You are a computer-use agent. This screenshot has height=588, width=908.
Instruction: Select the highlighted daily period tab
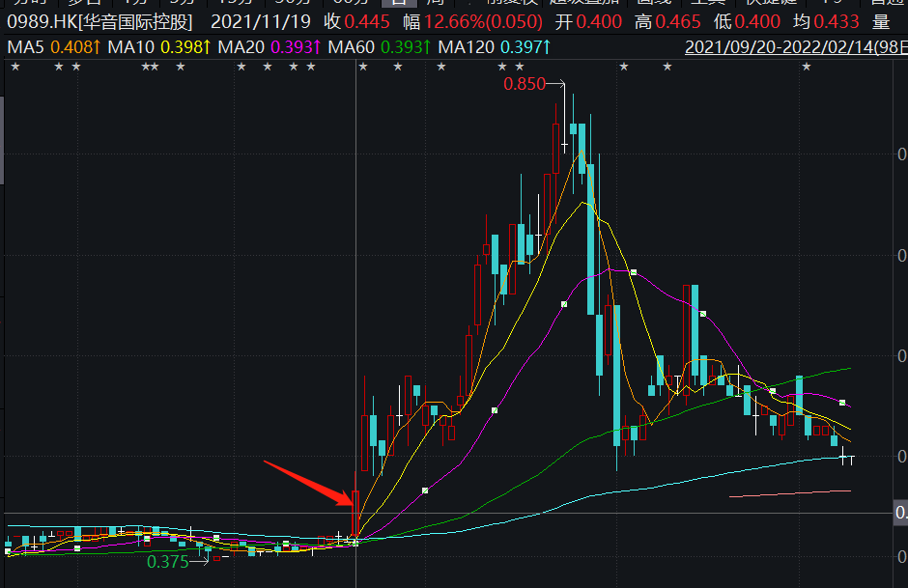(399, 2)
